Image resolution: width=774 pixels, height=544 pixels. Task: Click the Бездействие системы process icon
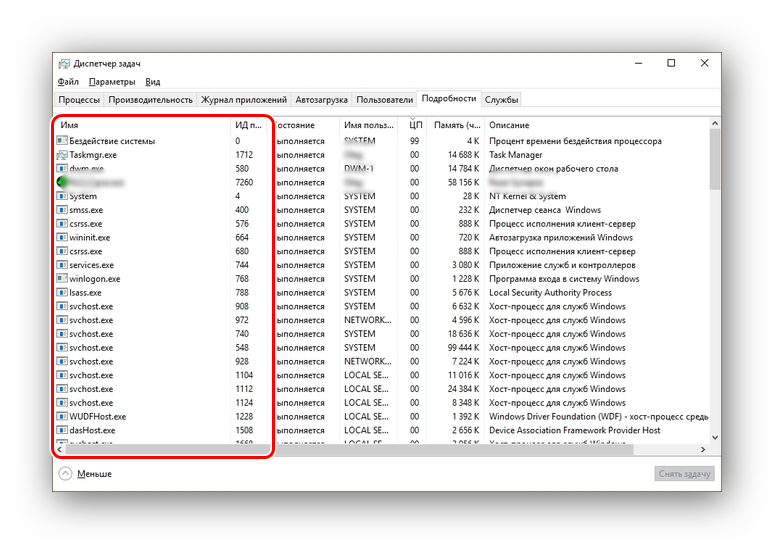point(62,141)
